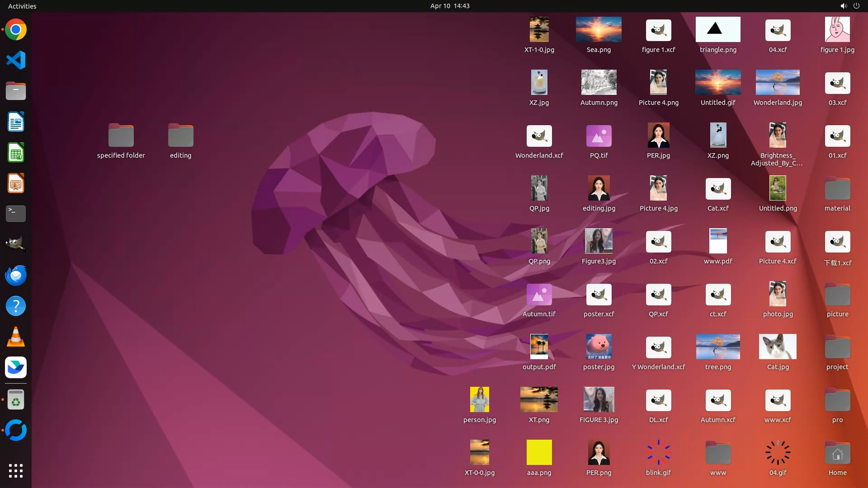Click the Activities menu

click(x=22, y=6)
